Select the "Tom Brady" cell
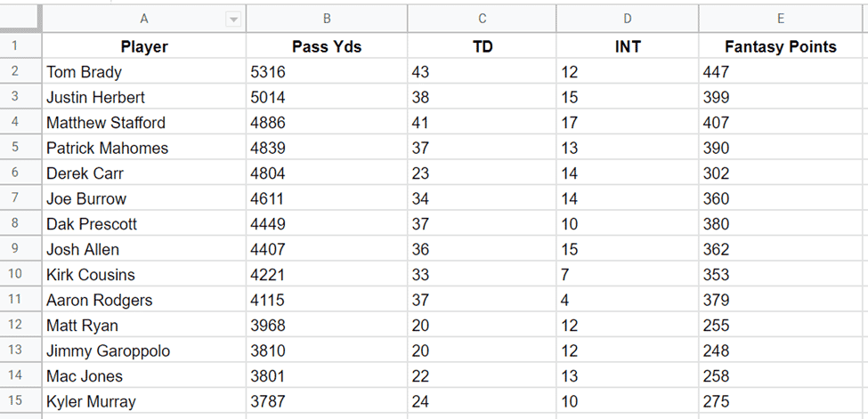Screen dimensions: 868x419 144,72
